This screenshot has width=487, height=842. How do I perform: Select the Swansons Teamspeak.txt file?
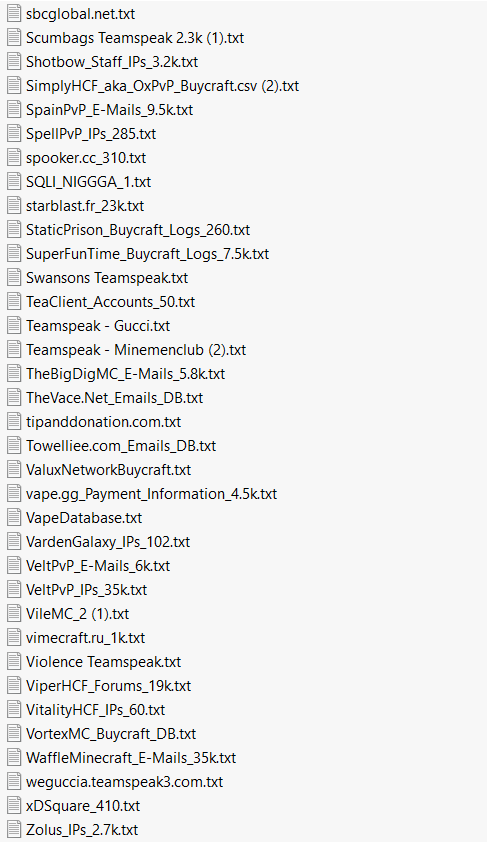107,278
